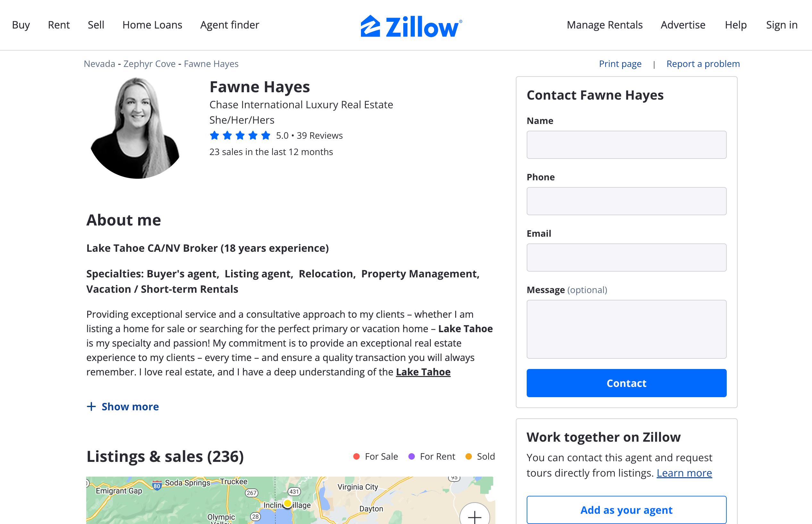Click the red For Sale legend dot
This screenshot has height=524, width=812.
(x=356, y=456)
